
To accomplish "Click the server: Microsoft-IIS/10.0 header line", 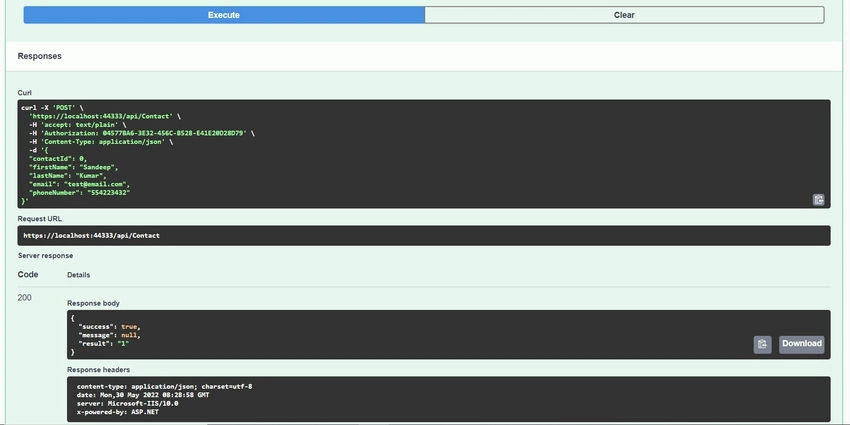I will 127,403.
